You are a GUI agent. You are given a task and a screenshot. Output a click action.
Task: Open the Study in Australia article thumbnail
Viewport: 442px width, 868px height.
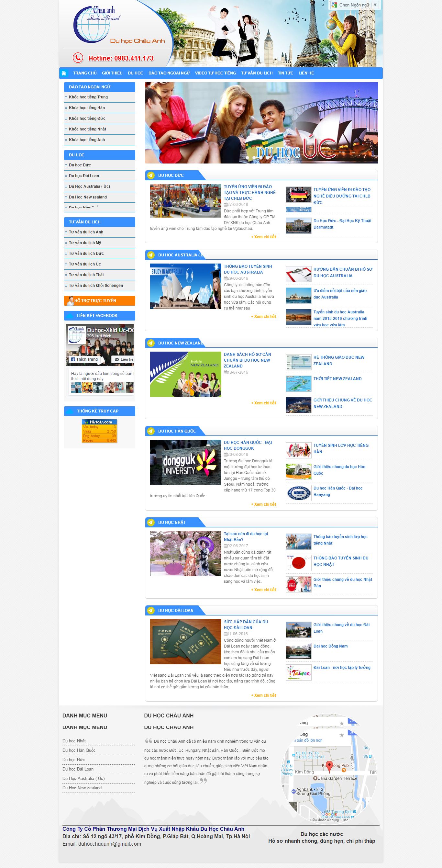(x=185, y=286)
